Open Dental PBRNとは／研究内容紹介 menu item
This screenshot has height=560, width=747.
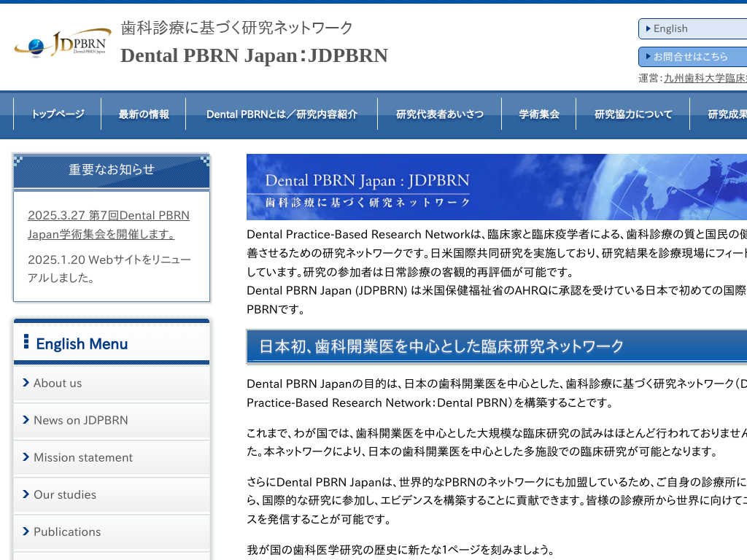pos(282,114)
